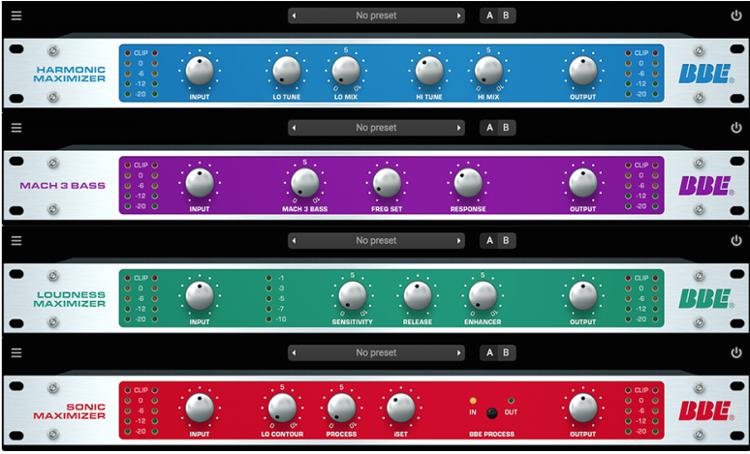Image resolution: width=750 pixels, height=454 pixels.
Task: Toggle power on Loudness Maximizer plugin
Action: pos(736,240)
